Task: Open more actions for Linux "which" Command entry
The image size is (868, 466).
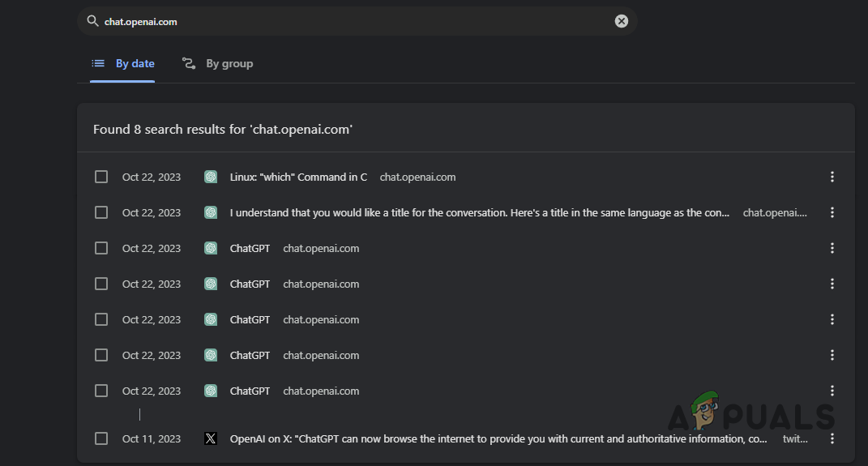Action: [x=832, y=177]
